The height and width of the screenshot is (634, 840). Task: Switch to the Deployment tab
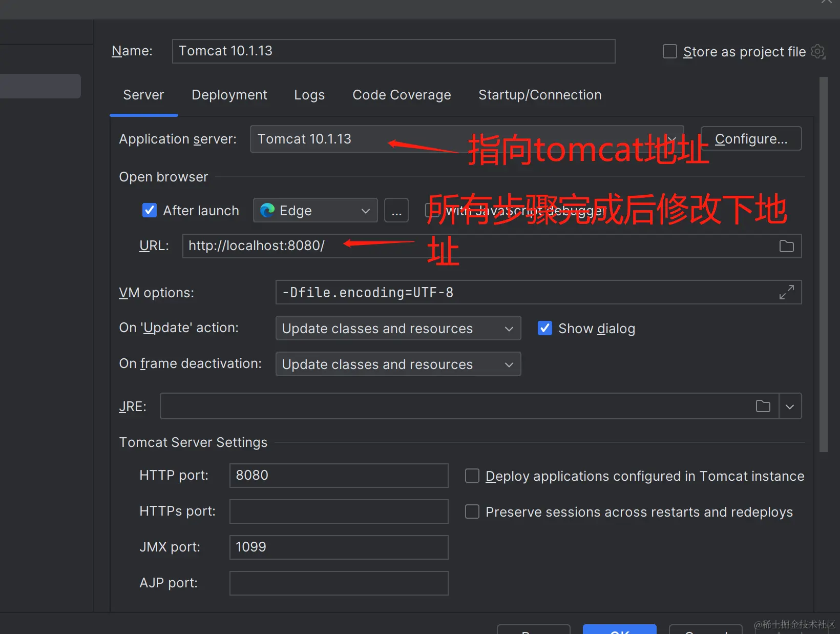point(229,95)
